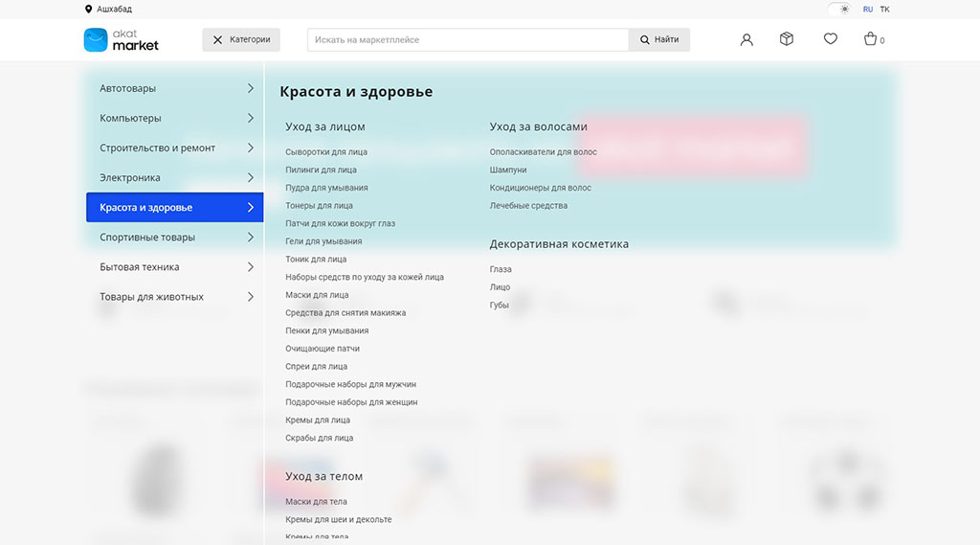Click the Ашхабад city label

(x=114, y=10)
